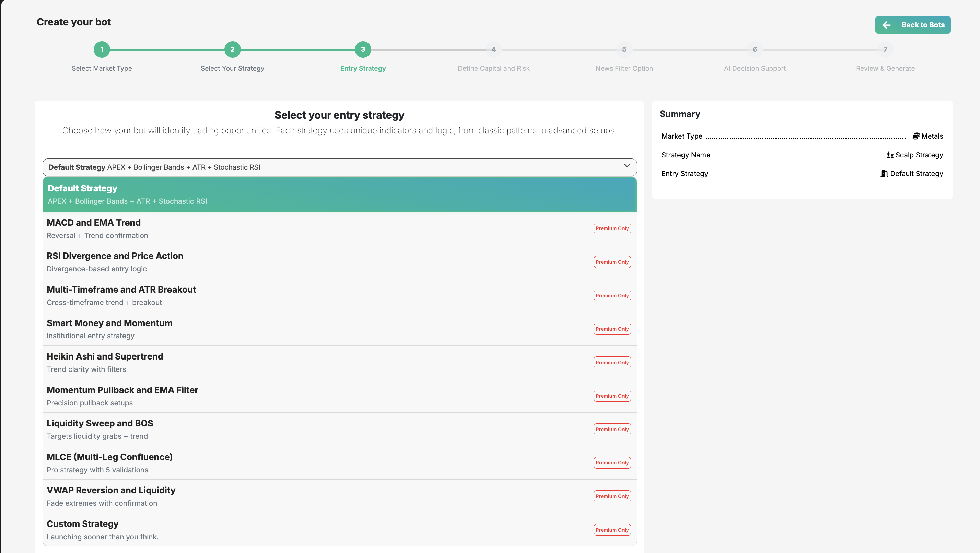The width and height of the screenshot is (980, 553).
Task: Choose MACD and EMA Trend option
Action: pos(304,228)
